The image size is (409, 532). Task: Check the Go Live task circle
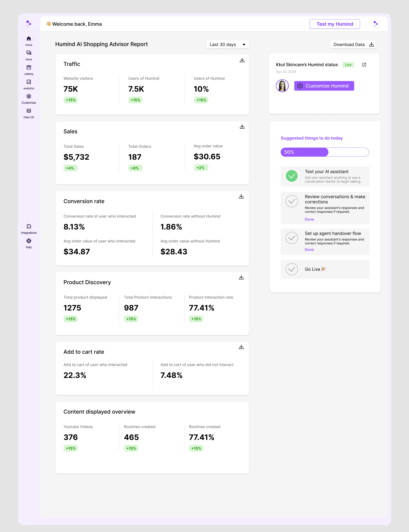tap(292, 269)
